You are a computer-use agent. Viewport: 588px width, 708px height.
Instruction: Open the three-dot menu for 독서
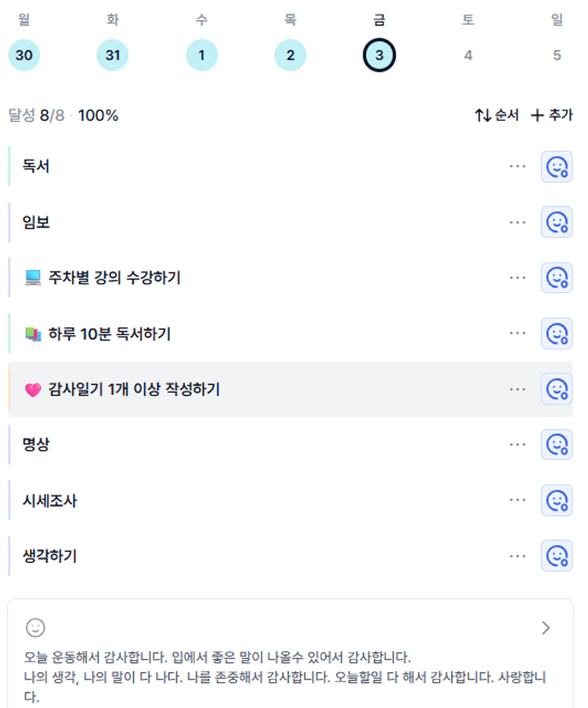tap(518, 167)
